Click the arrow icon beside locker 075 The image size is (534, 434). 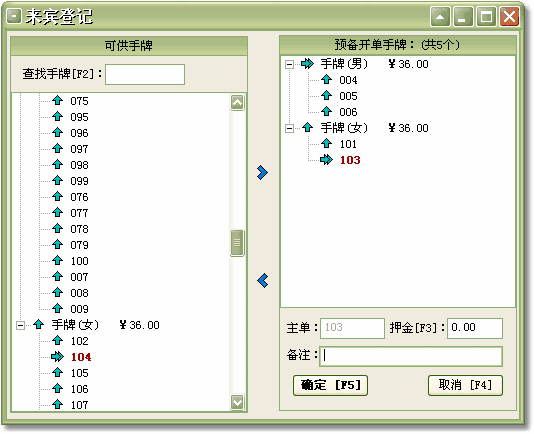pyautogui.click(x=58, y=100)
